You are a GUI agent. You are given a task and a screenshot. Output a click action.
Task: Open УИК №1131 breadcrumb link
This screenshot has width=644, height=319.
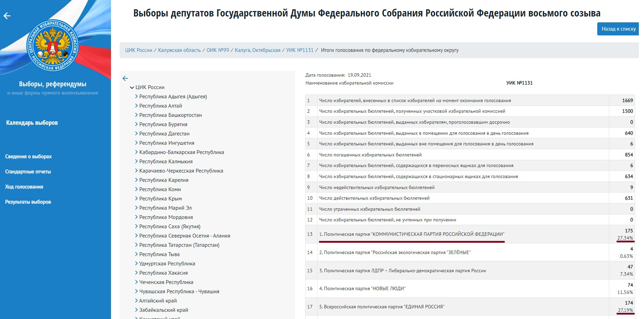tap(300, 50)
